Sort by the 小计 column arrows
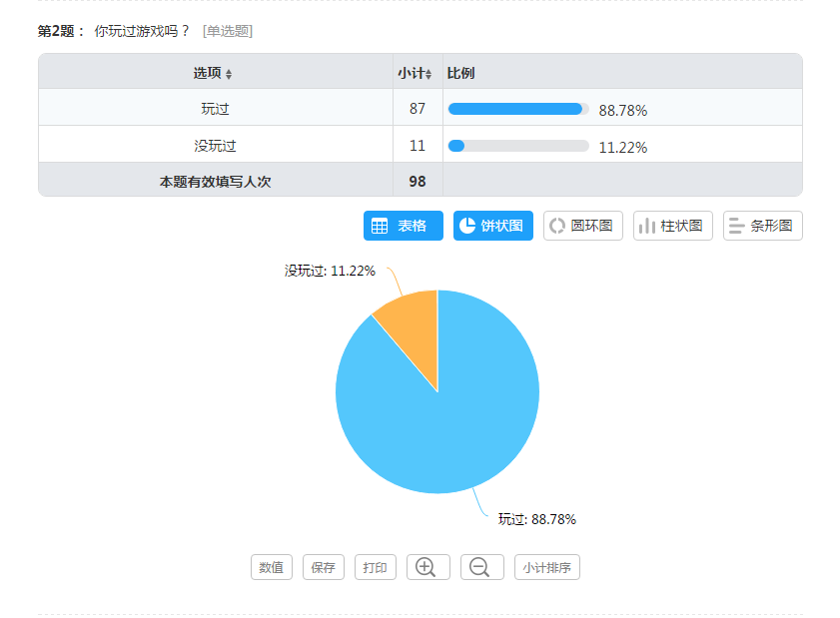 coord(428,75)
